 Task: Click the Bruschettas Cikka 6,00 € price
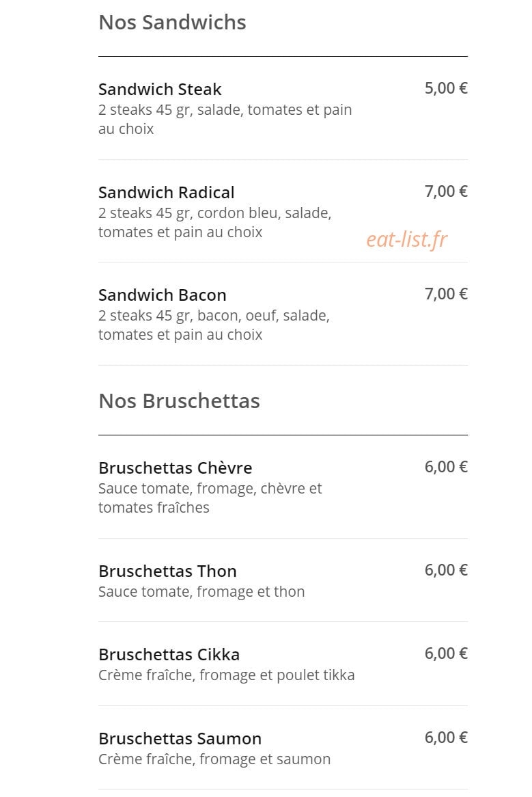[446, 653]
